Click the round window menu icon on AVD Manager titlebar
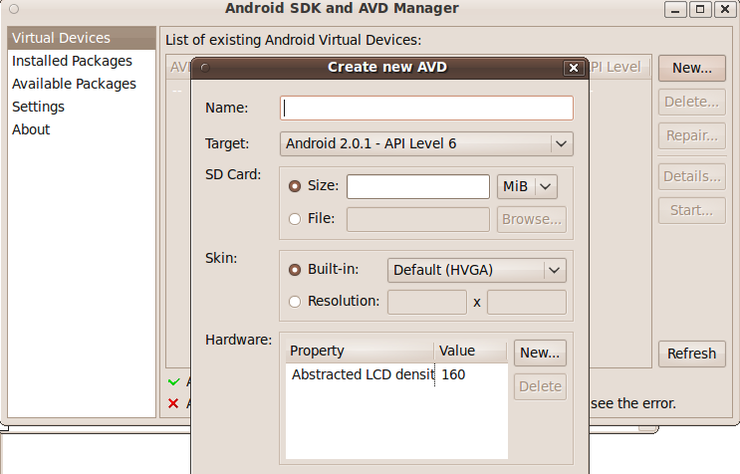This screenshot has width=740, height=474. 14,9
